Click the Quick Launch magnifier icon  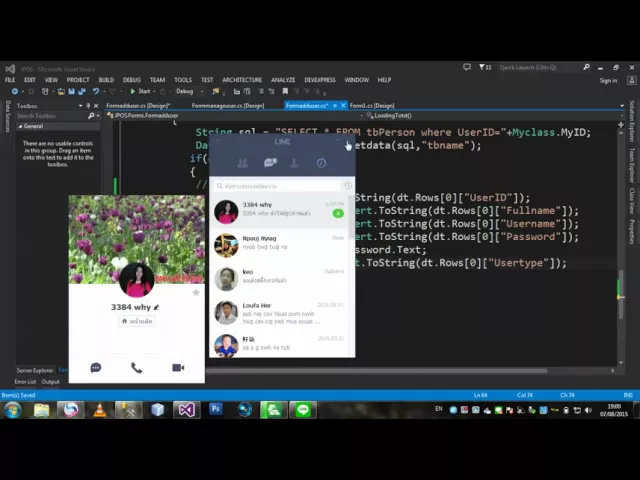tap(587, 67)
